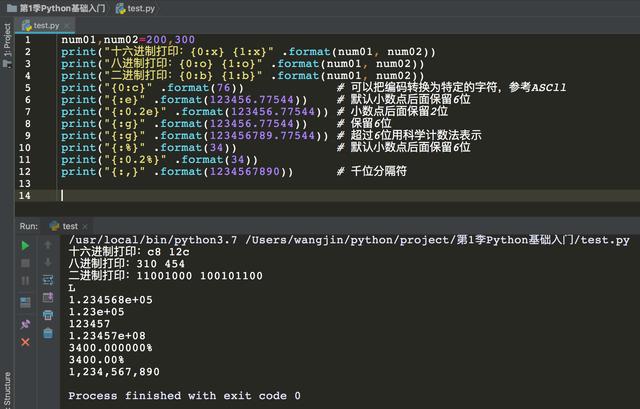This screenshot has height=409, width=640.
Task: Click the number 1234567890 on line 12
Action: click(x=245, y=171)
